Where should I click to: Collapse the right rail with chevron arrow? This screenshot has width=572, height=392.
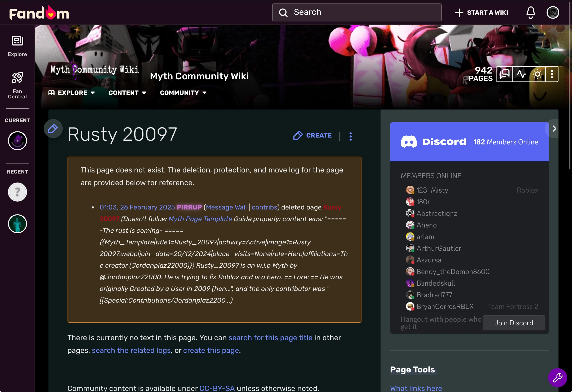click(x=554, y=129)
